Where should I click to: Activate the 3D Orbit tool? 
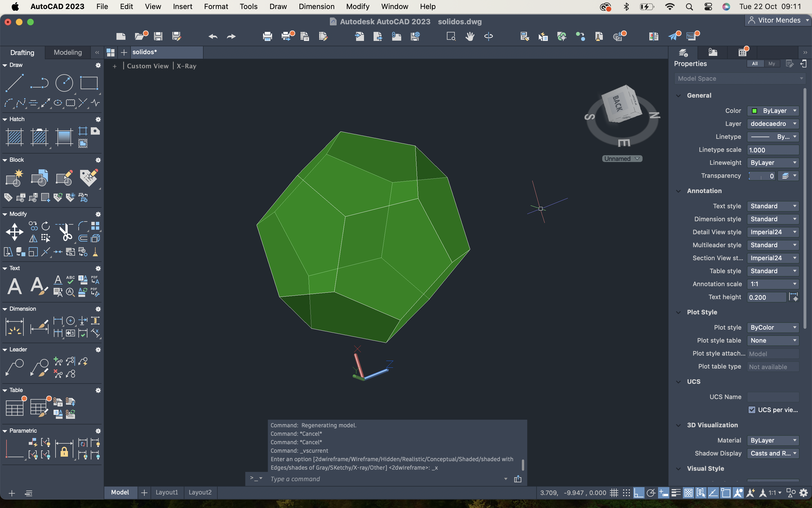[x=489, y=36]
